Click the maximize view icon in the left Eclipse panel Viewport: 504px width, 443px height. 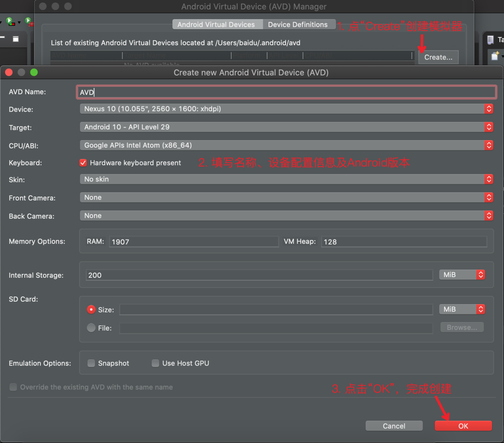tap(16, 39)
